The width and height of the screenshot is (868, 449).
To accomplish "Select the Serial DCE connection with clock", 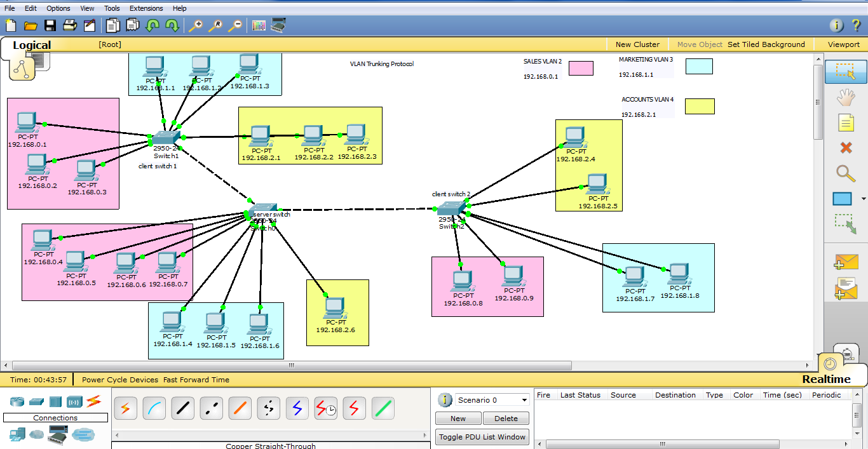I will pyautogui.click(x=325, y=408).
